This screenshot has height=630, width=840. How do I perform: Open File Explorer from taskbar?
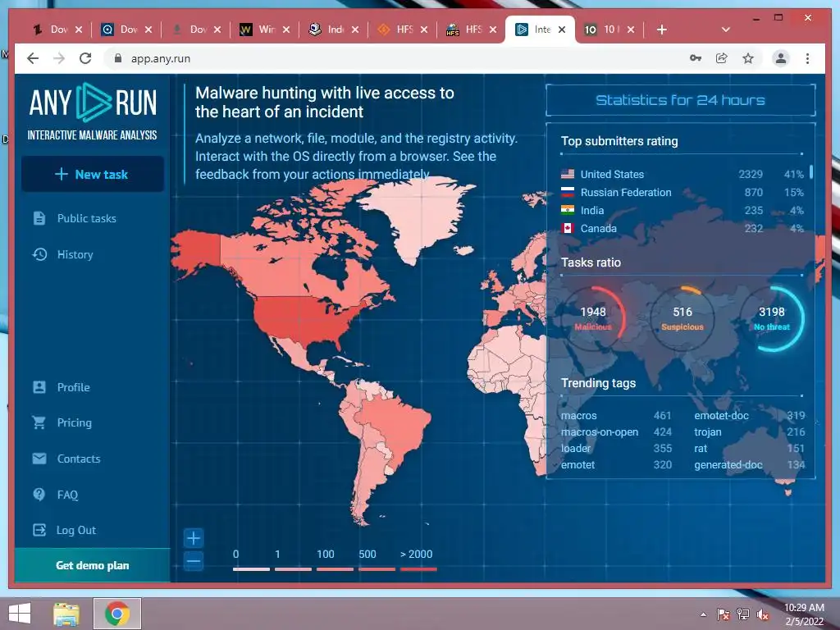tap(66, 614)
